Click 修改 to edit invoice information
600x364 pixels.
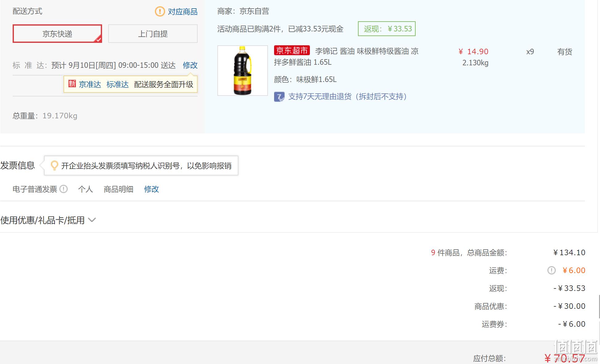(x=151, y=189)
